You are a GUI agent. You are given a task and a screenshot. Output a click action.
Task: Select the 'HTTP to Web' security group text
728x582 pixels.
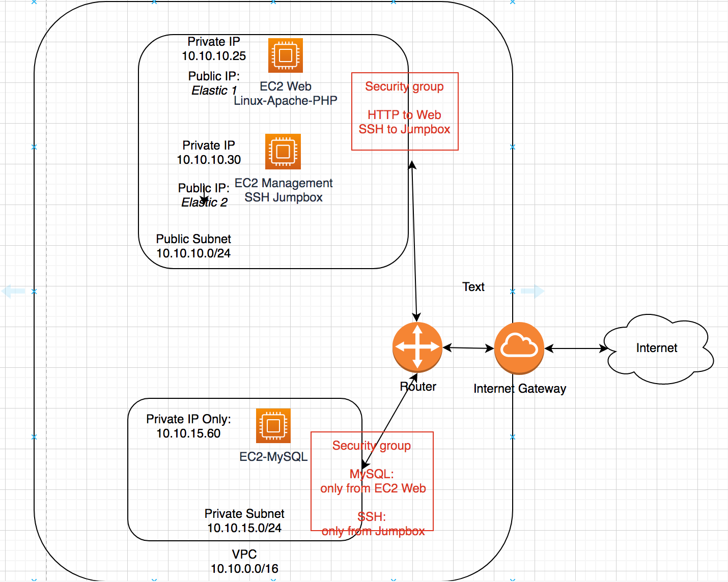pyautogui.click(x=404, y=115)
